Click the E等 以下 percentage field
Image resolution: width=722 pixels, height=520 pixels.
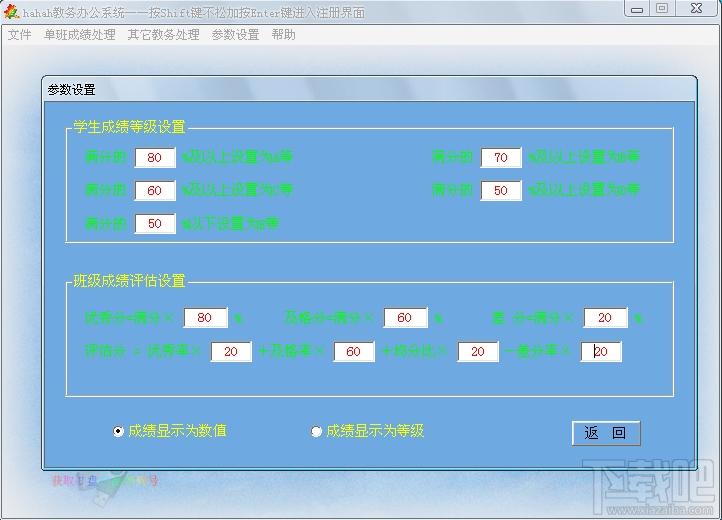coord(155,224)
